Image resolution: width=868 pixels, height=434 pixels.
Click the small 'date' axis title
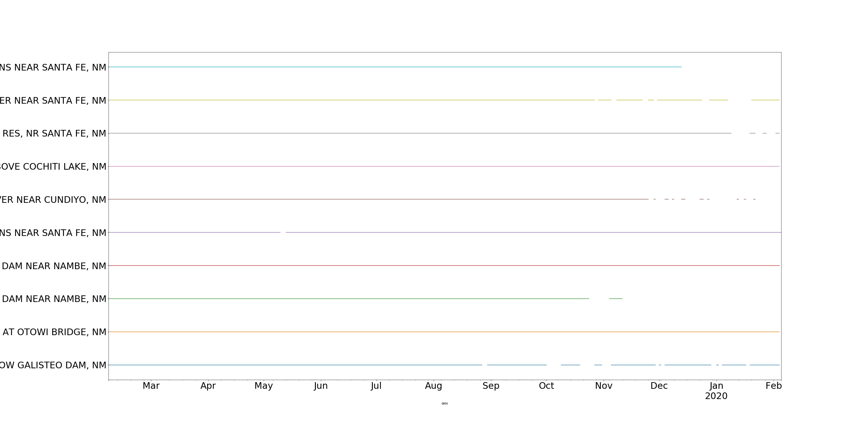click(445, 403)
